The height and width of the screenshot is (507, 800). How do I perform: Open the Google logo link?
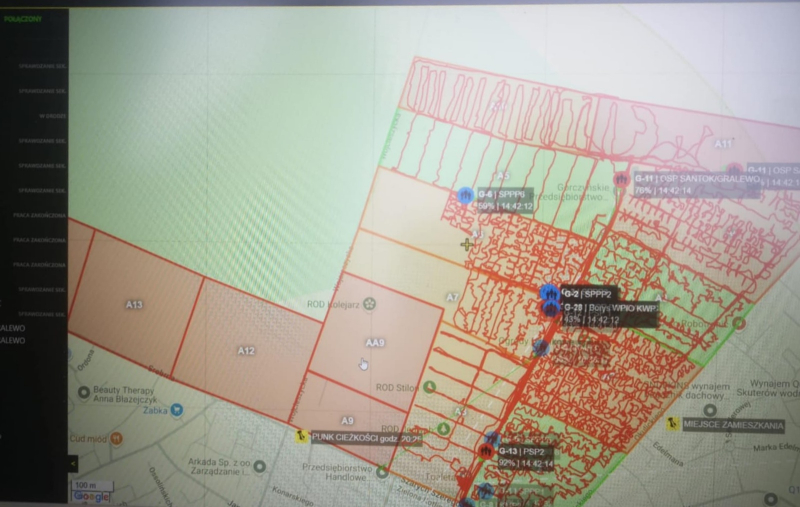(92, 496)
